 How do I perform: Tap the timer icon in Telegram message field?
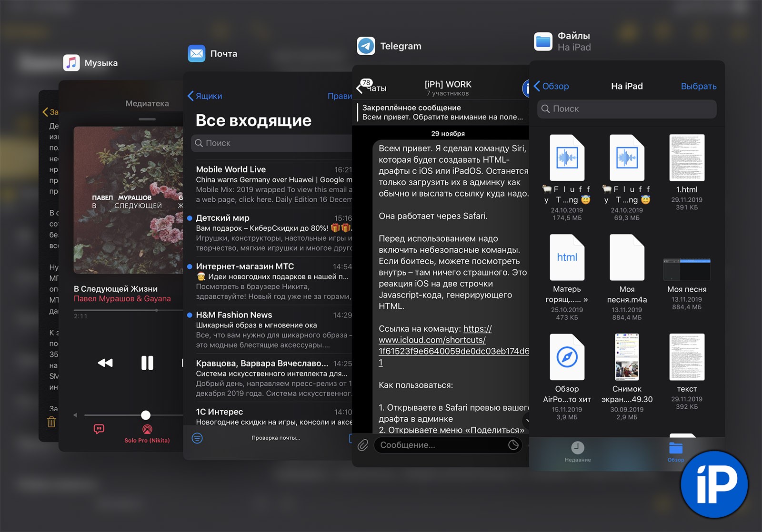[x=513, y=445]
